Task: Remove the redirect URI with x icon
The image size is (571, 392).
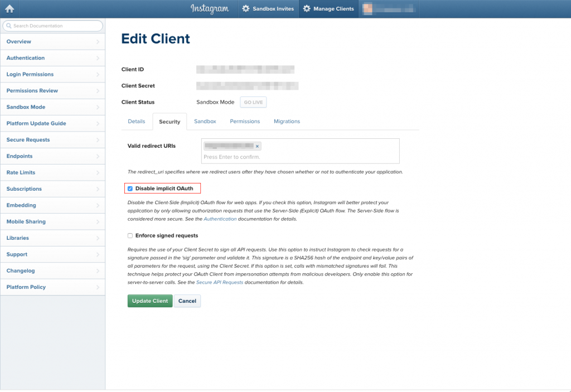Action: pos(257,146)
